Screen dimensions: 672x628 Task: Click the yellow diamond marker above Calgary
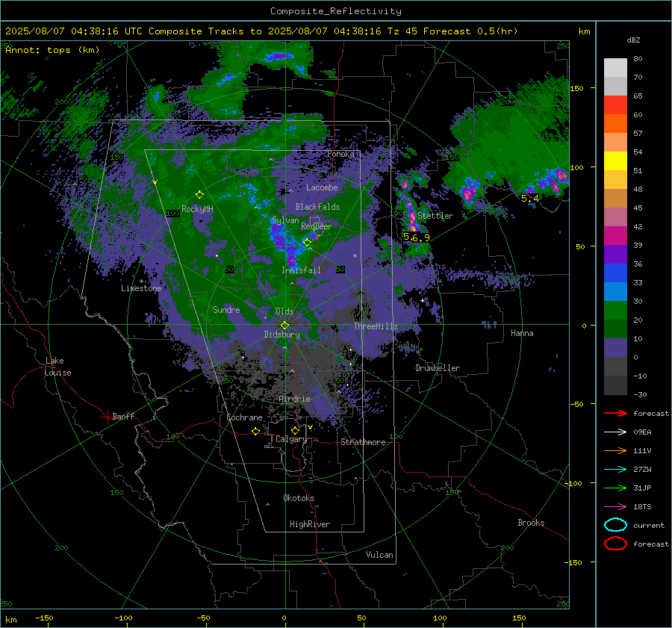pos(295,430)
